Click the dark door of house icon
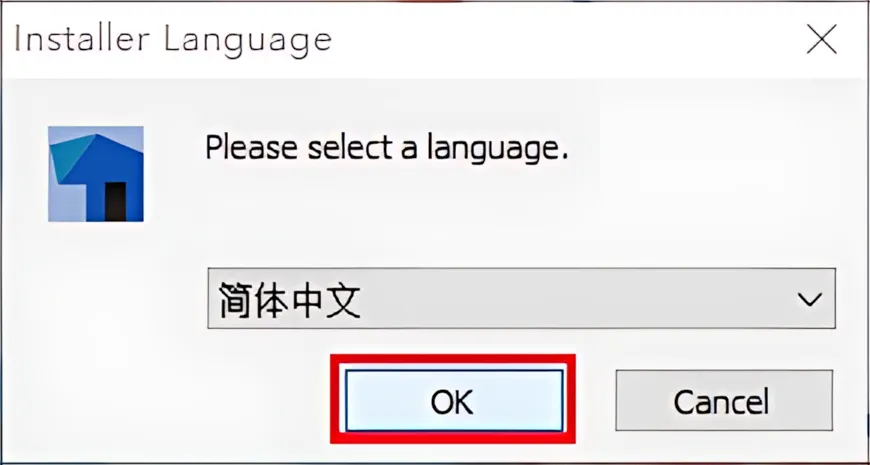870x465 pixels. click(115, 201)
